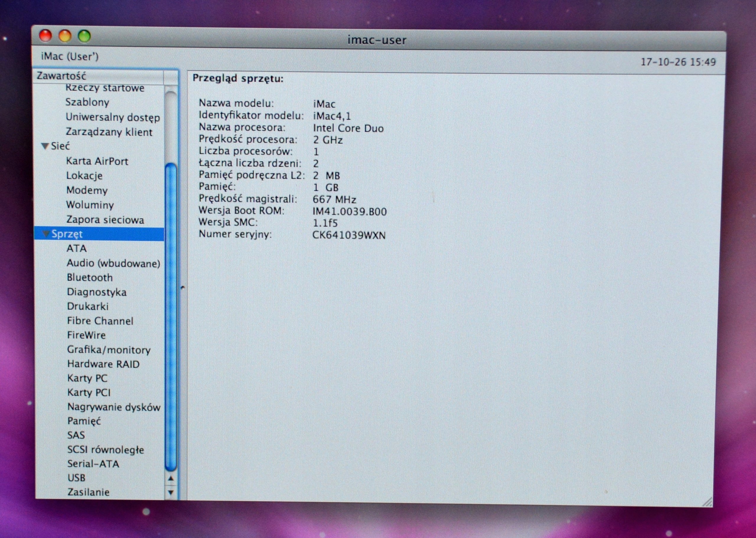Open SAS entry
Image resolution: width=756 pixels, height=538 pixels.
[x=76, y=435]
